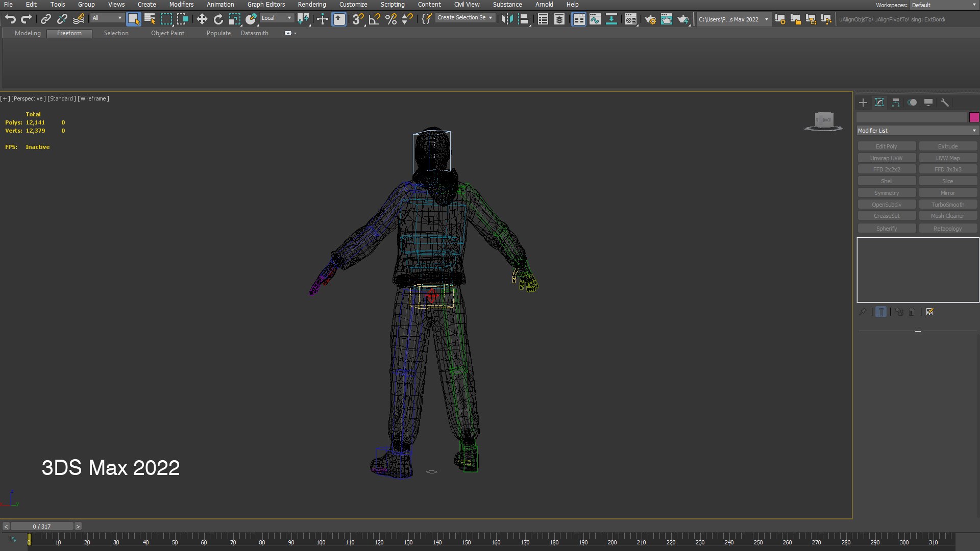Toggle the Scene Explorer icon
Screen dimensions: 980x551
[543, 19]
